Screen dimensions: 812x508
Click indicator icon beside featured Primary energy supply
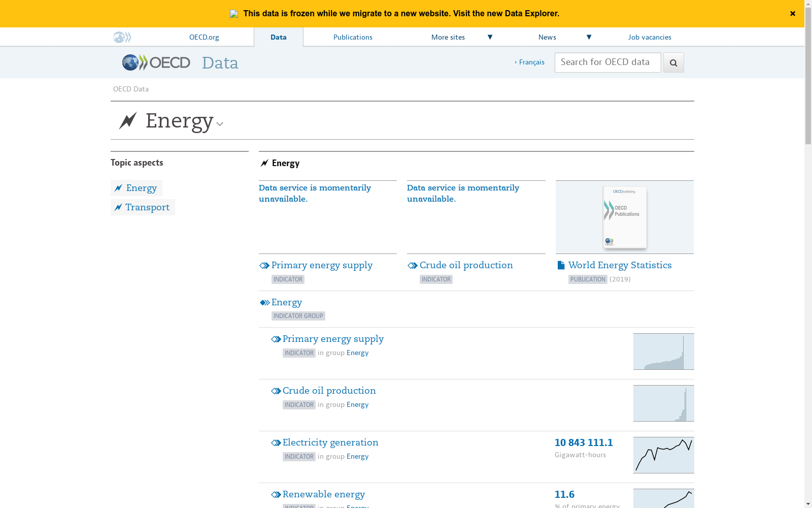(264, 266)
